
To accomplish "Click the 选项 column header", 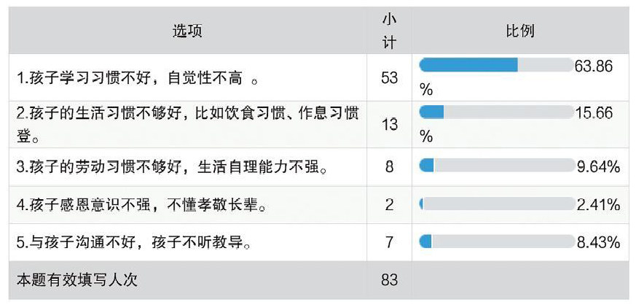I will (187, 31).
